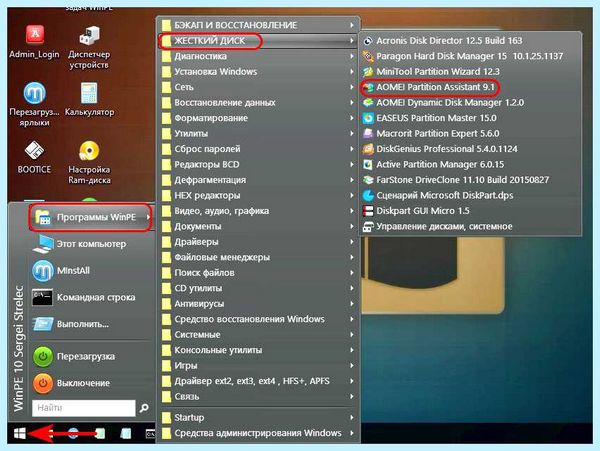Click the Acronis Disk Director icon
600x451 pixels.
click(x=368, y=41)
